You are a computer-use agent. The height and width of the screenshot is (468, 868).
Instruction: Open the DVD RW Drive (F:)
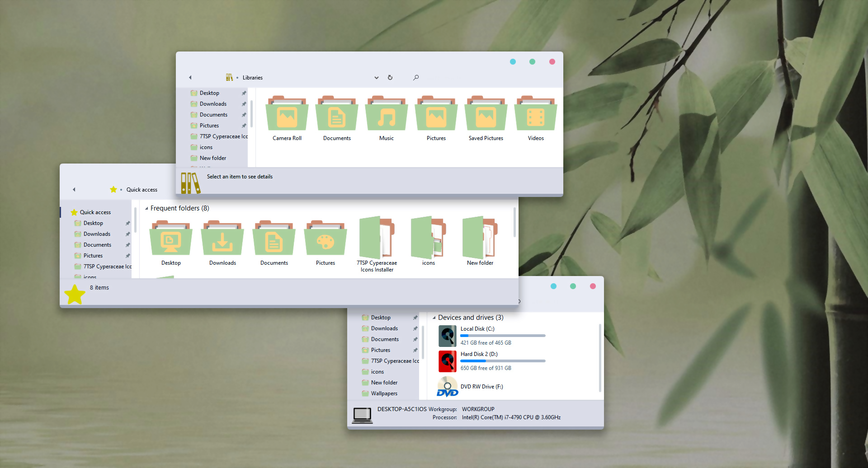(481, 387)
